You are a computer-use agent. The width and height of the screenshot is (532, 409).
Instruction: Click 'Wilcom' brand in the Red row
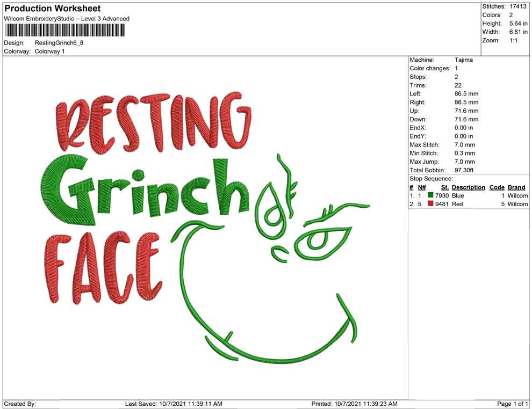pos(517,204)
